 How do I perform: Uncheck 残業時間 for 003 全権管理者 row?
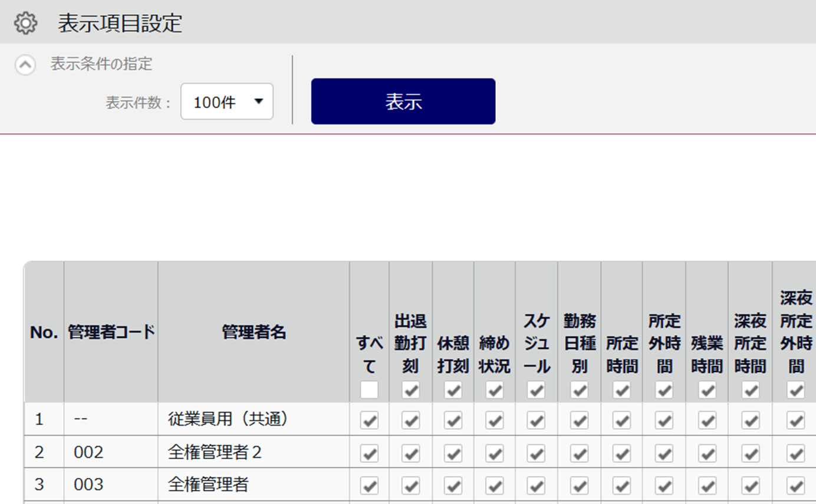click(707, 485)
